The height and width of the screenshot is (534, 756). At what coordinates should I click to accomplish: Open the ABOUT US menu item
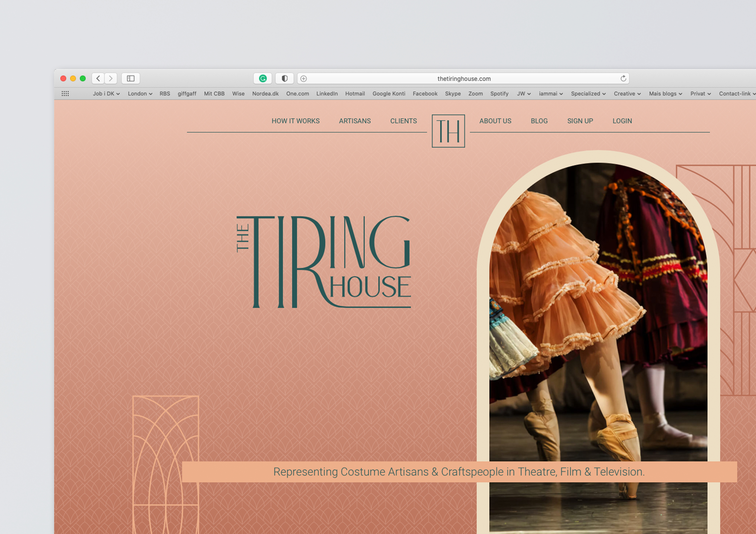click(495, 121)
